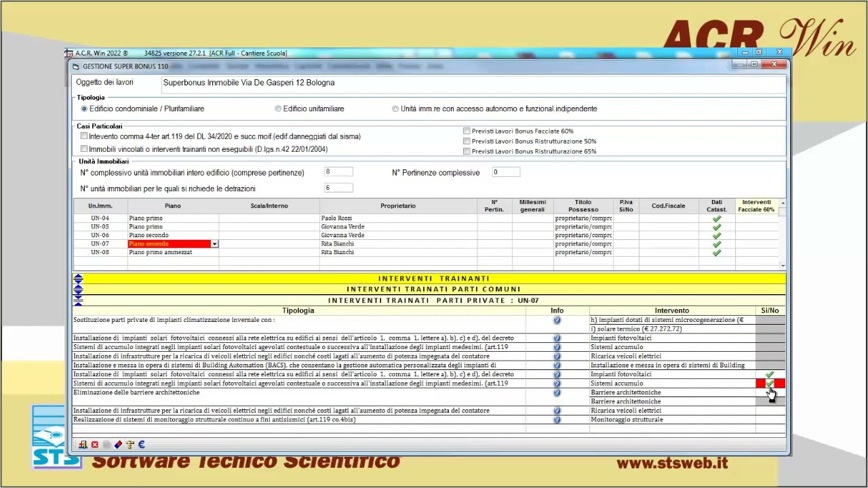Click Tipologia column header in interventi table
This screenshot has width=868, height=488.
point(298,310)
